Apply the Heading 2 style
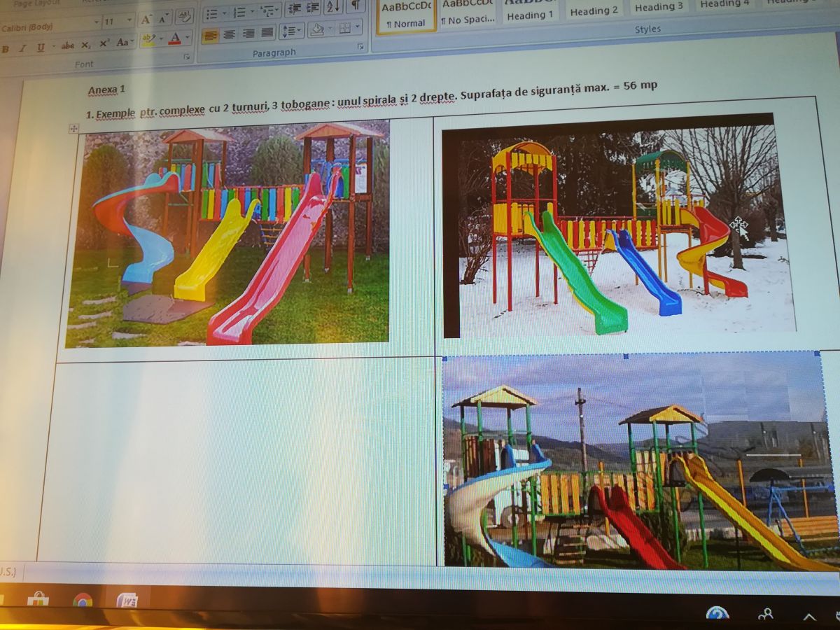Image resolution: width=840 pixels, height=630 pixels. 594,10
